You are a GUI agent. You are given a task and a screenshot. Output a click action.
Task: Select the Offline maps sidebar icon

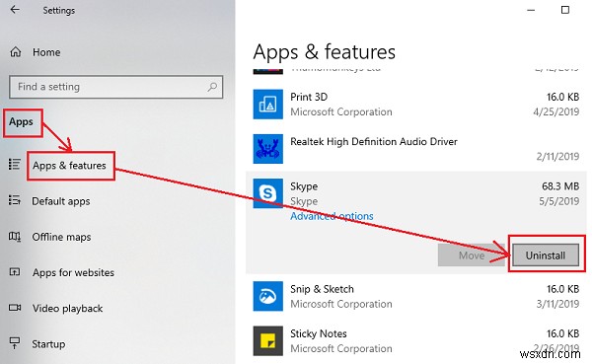15,237
